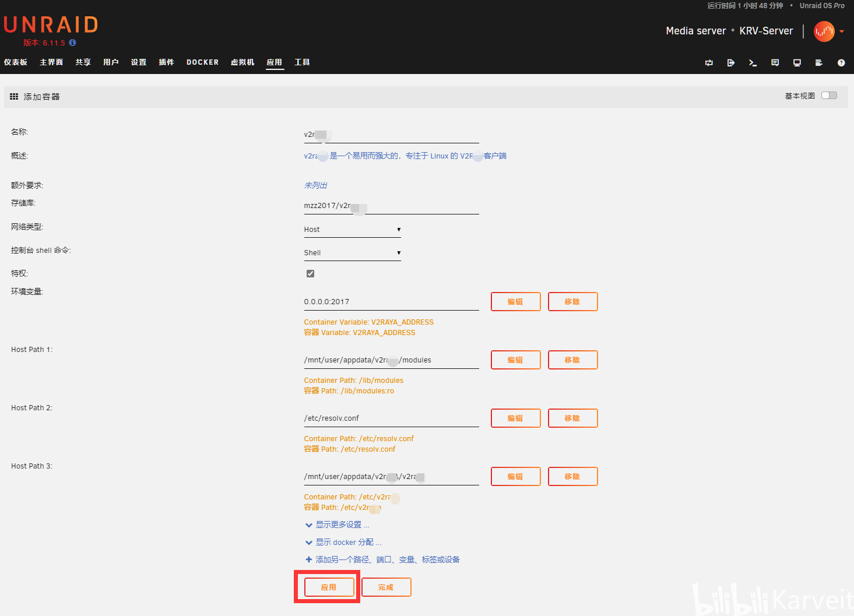This screenshot has width=854, height=616.
Task: Click the 概述 overview description link
Action: [x=405, y=156]
